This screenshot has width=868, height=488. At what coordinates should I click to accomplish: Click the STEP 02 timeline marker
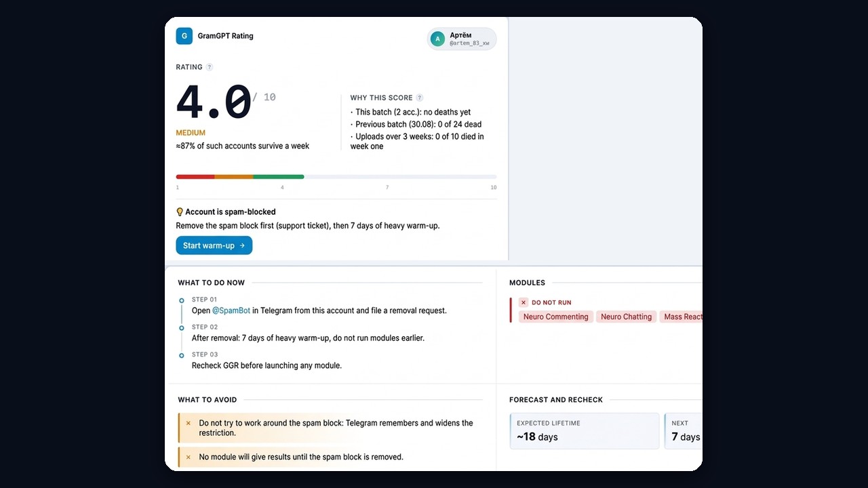point(182,328)
